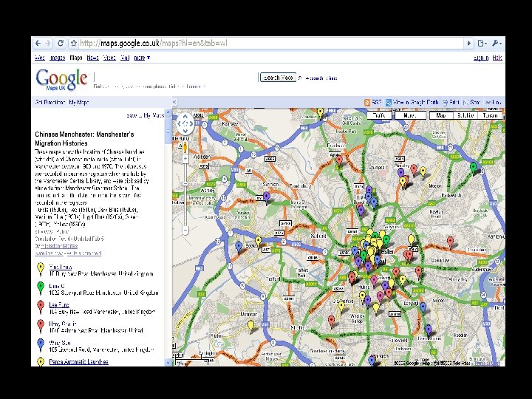The height and width of the screenshot is (399, 532).
Task: Select the Terrain view button
Action: point(490,115)
